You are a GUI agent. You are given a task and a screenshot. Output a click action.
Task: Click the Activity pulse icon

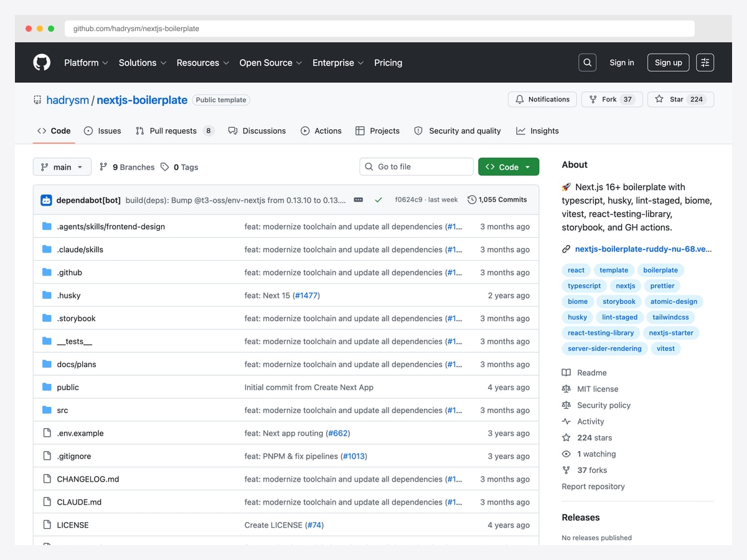click(x=566, y=421)
